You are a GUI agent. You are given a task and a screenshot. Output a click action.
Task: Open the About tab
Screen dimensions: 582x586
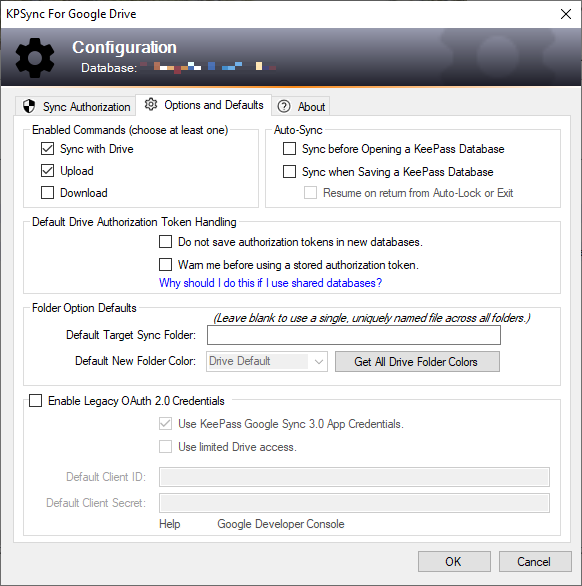[301, 107]
